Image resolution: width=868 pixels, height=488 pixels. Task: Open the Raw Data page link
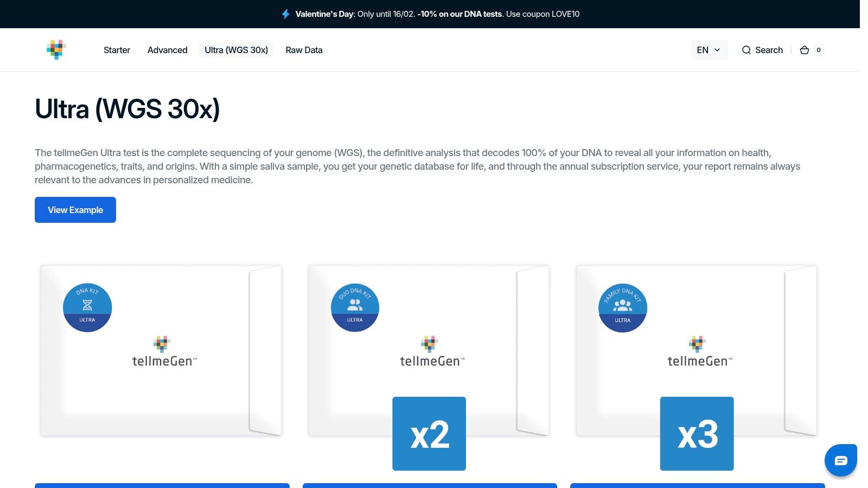click(x=304, y=50)
